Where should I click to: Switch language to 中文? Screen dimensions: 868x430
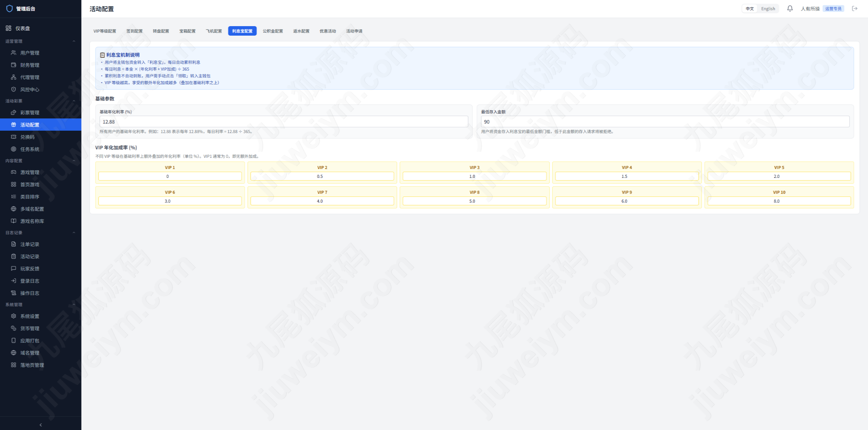[750, 8]
